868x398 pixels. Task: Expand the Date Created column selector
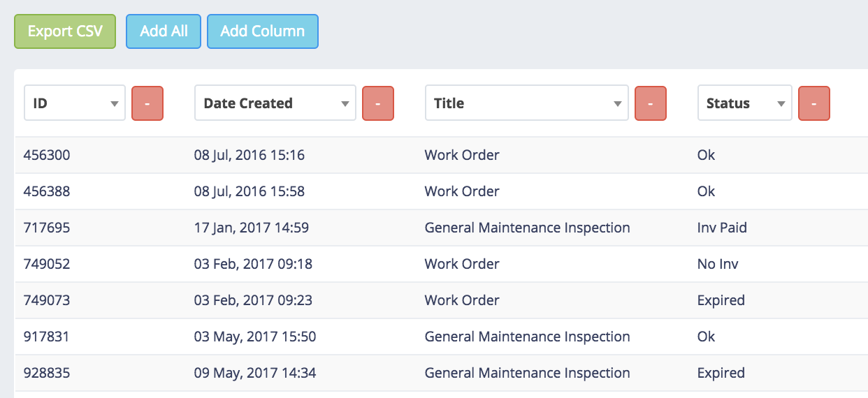275,103
